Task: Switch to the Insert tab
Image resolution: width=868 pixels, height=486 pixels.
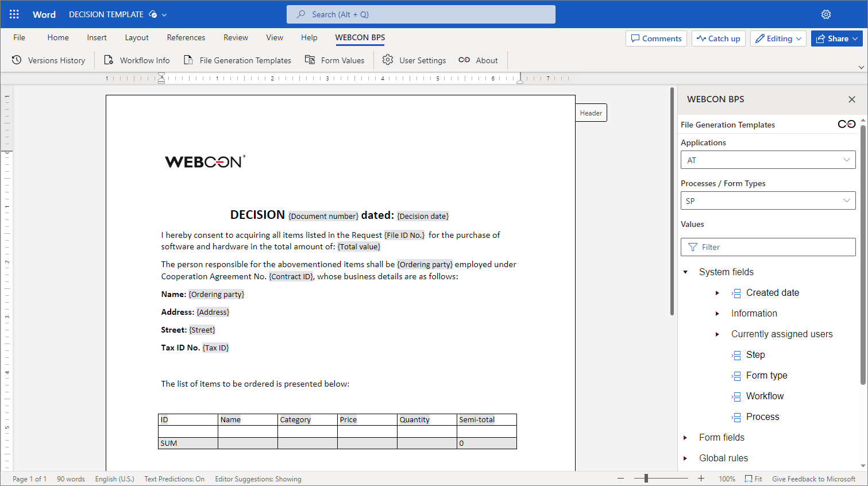Action: [97, 37]
